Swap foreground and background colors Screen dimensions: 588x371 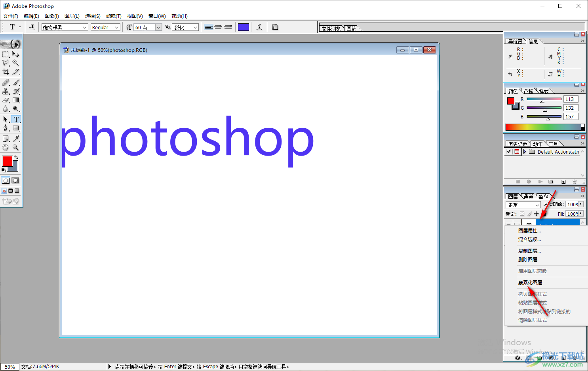pos(16,158)
